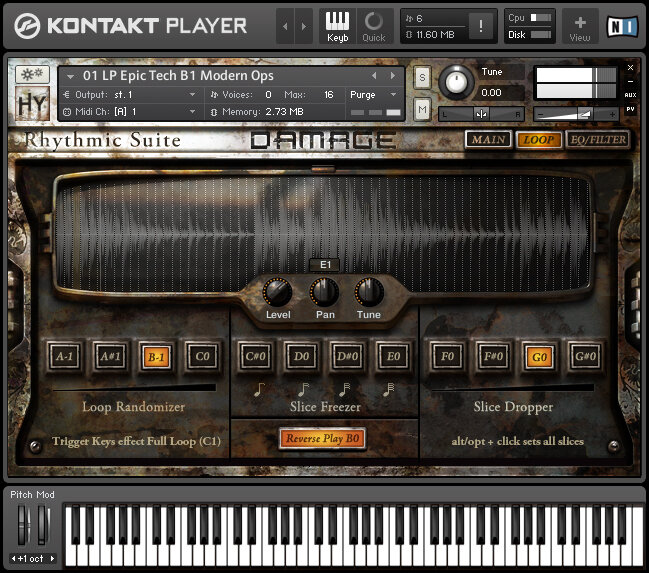
Task: Click the eighth note icon under D0
Action: pos(303,390)
